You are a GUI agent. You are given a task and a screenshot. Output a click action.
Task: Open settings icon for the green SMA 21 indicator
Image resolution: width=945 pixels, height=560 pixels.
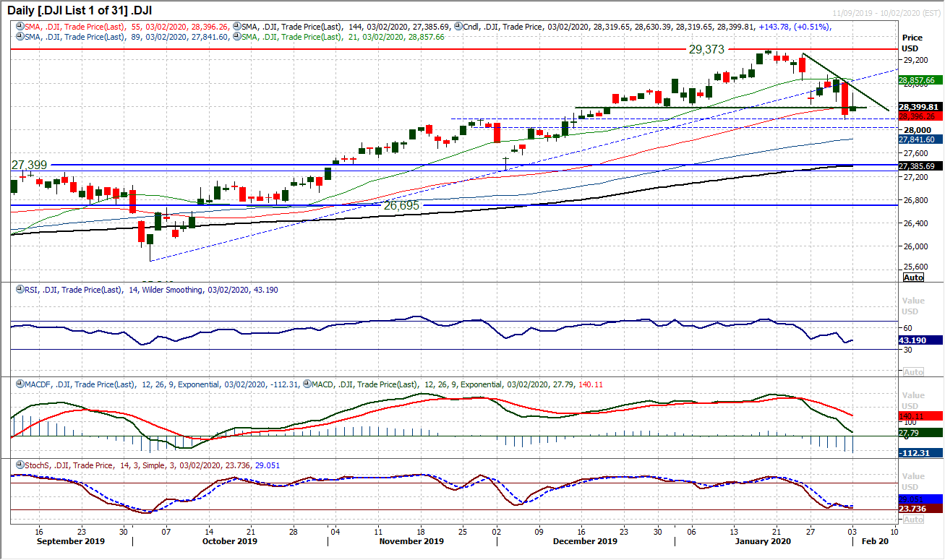point(239,35)
